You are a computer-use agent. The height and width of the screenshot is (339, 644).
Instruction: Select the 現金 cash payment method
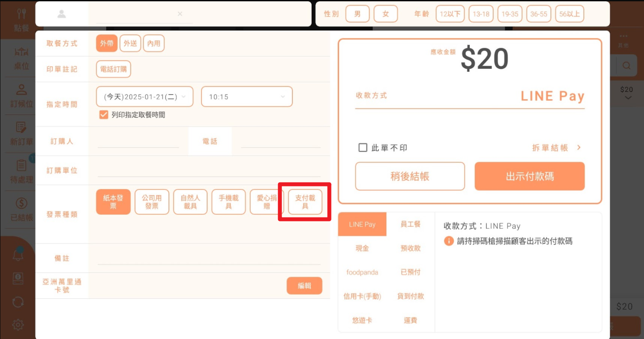pyautogui.click(x=362, y=248)
